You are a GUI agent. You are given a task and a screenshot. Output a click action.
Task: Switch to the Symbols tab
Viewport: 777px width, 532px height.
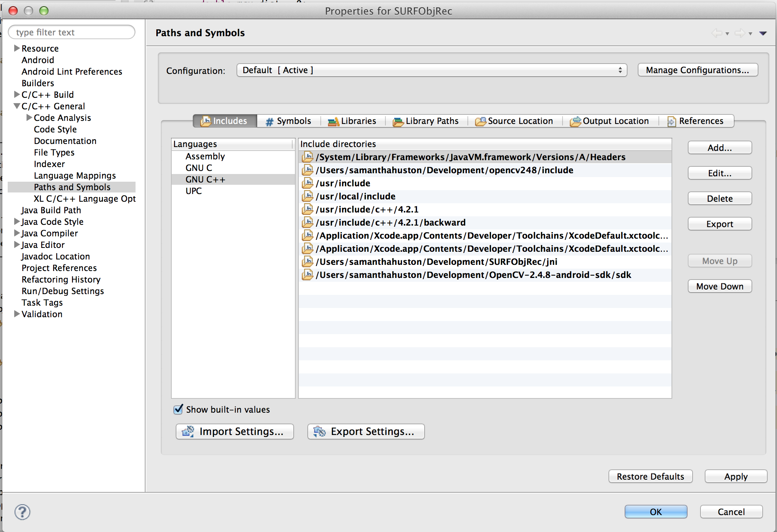[x=289, y=121]
